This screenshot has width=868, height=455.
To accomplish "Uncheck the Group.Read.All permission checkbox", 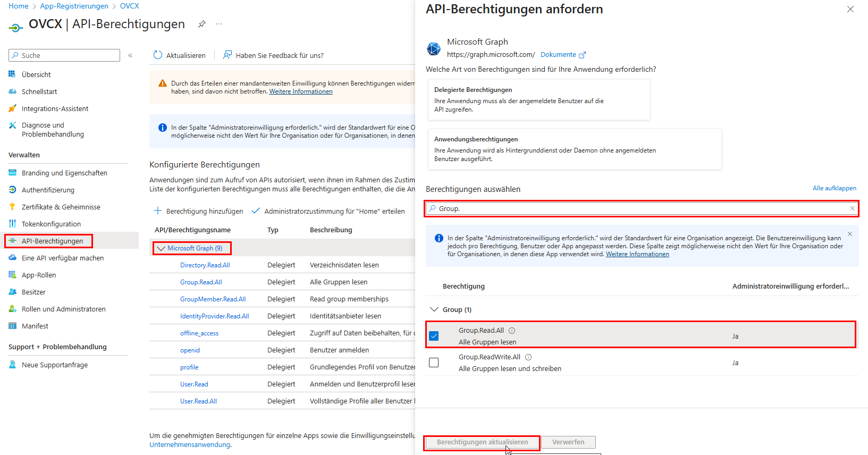I will pos(434,336).
